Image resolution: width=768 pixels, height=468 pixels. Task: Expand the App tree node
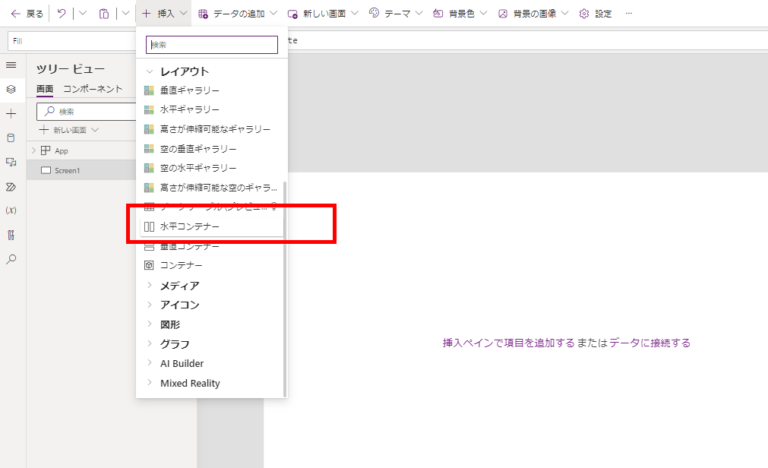tap(33, 150)
